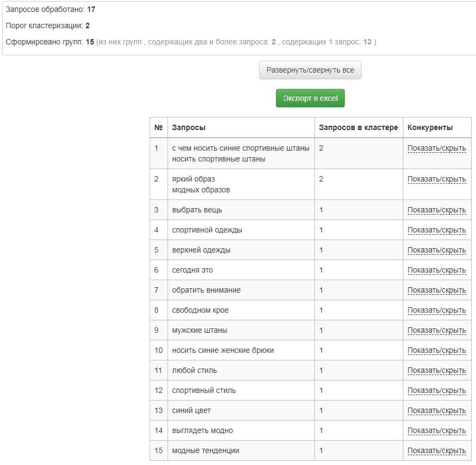Show or hide competitors for "любой стиль"
The width and height of the screenshot is (476, 465).
pyautogui.click(x=436, y=370)
